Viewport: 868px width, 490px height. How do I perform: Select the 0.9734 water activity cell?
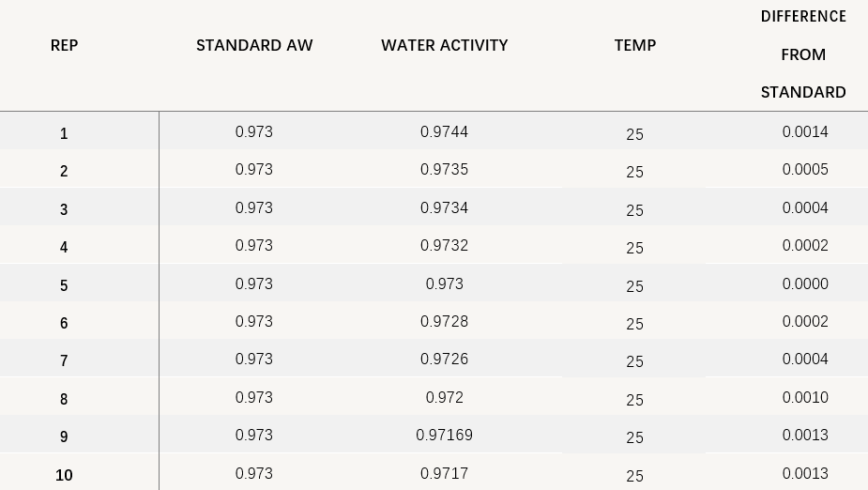(x=445, y=208)
